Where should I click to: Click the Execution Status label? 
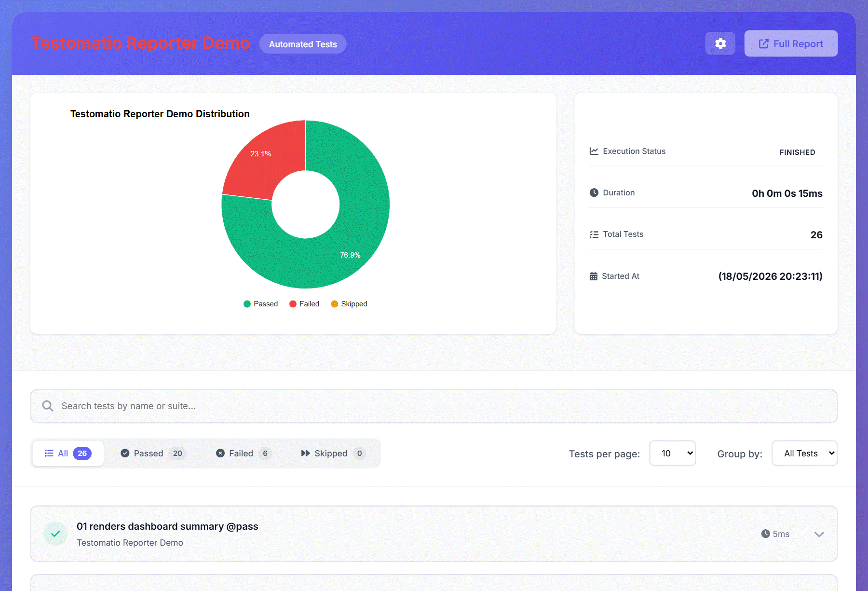(634, 151)
